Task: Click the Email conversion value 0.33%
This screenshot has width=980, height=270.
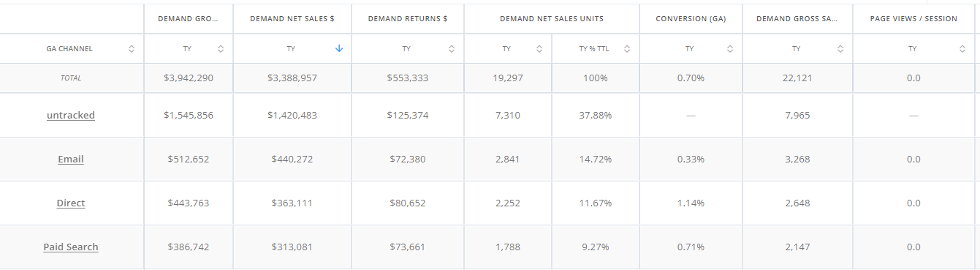Action: (691, 159)
